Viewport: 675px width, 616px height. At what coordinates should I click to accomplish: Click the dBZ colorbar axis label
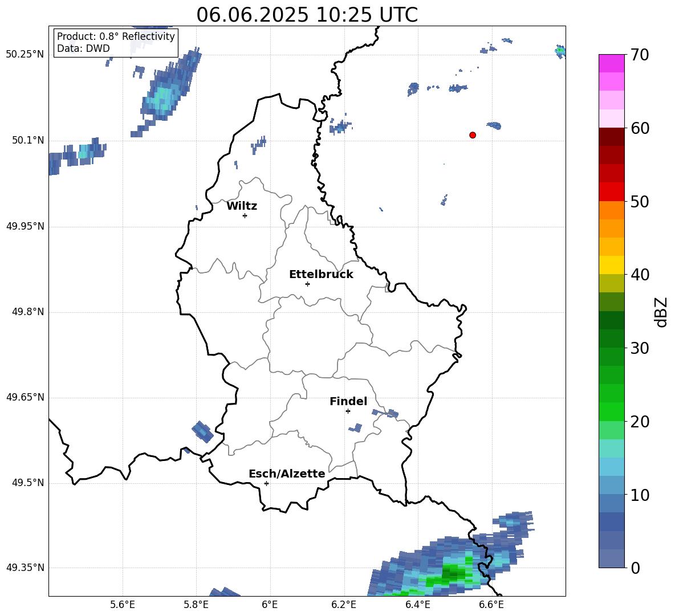(x=661, y=312)
